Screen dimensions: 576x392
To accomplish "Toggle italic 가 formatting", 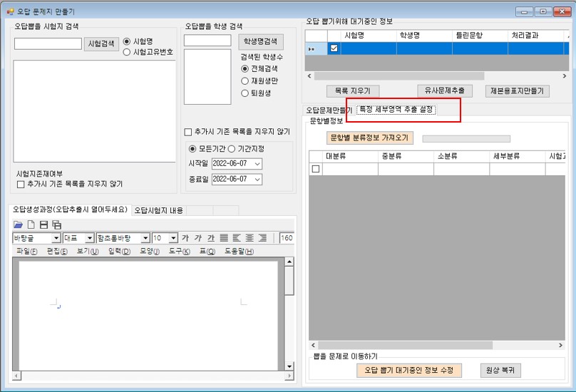I will click(198, 238).
